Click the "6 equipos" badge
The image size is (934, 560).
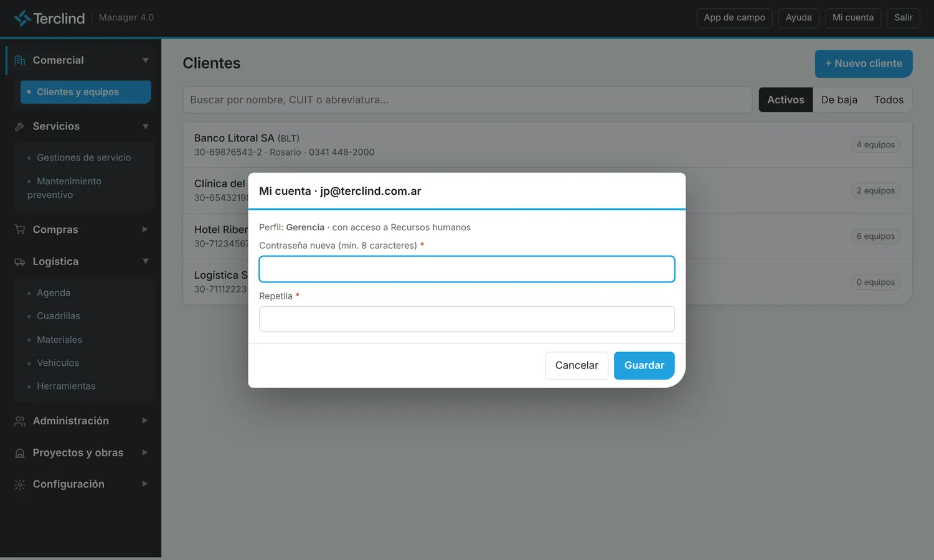875,236
